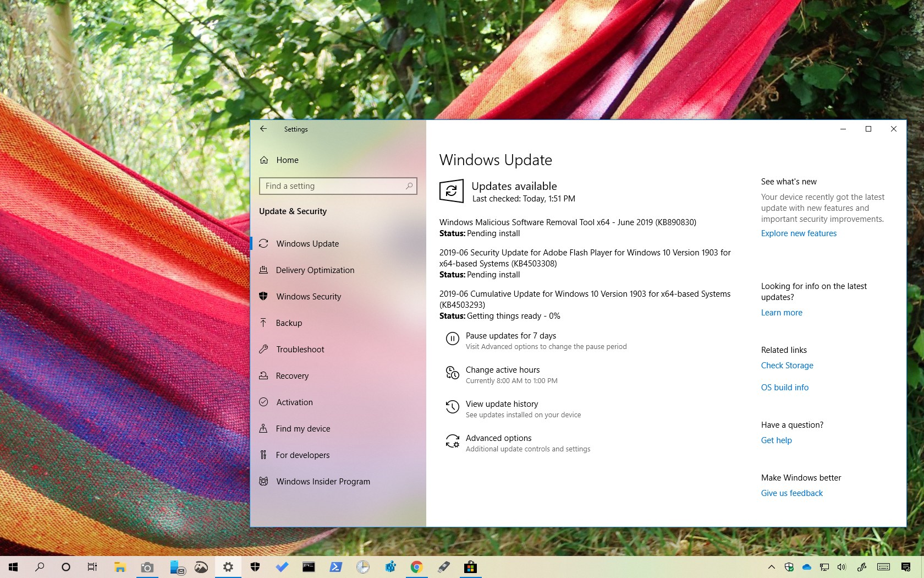Open the Check Storage link
The height and width of the screenshot is (578, 924).
(x=787, y=366)
